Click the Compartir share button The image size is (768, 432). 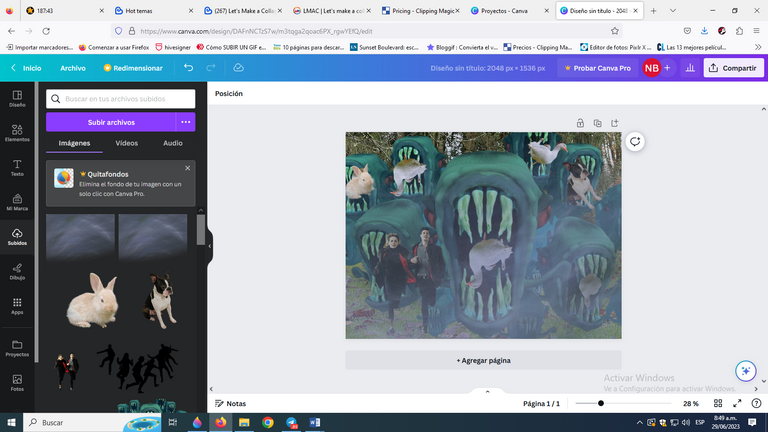(733, 68)
